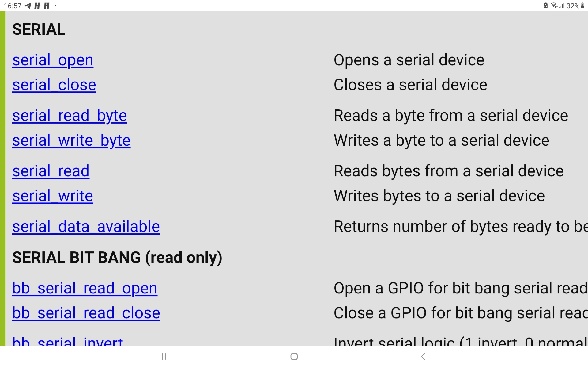Tap the Android home button

(294, 356)
